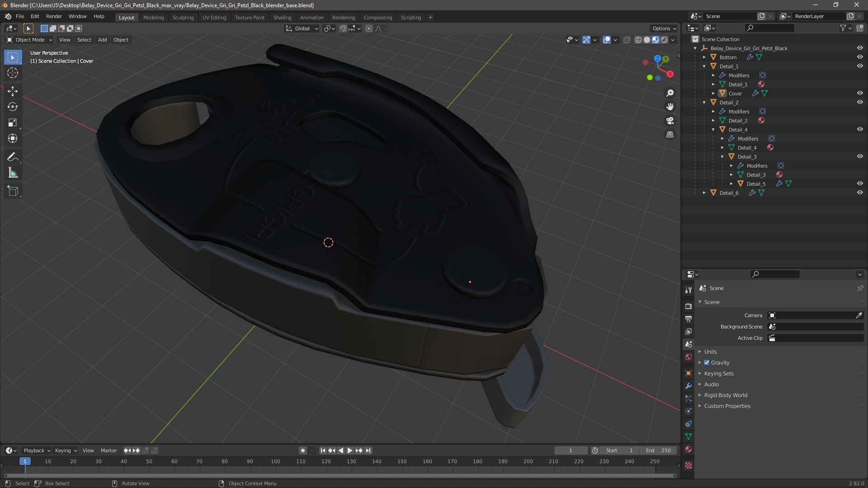Open Material properties tab
The image size is (868, 488).
click(x=689, y=449)
